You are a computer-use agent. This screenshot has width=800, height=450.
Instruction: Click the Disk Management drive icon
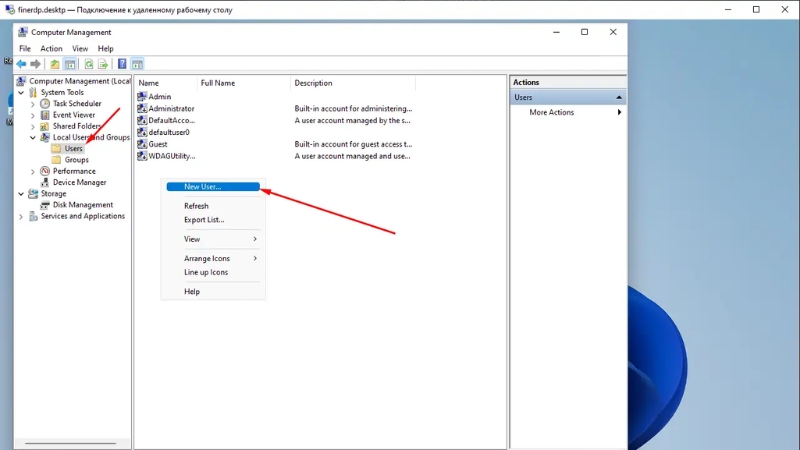45,205
